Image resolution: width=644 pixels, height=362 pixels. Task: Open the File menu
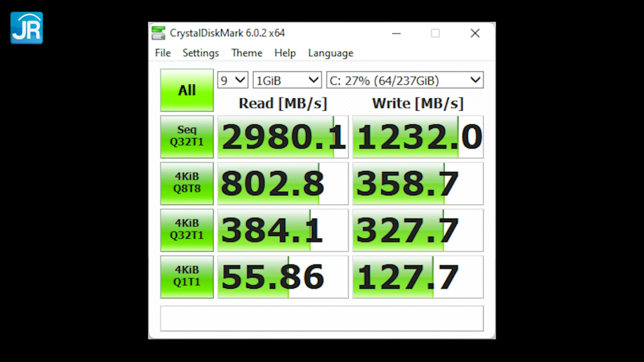pos(163,53)
